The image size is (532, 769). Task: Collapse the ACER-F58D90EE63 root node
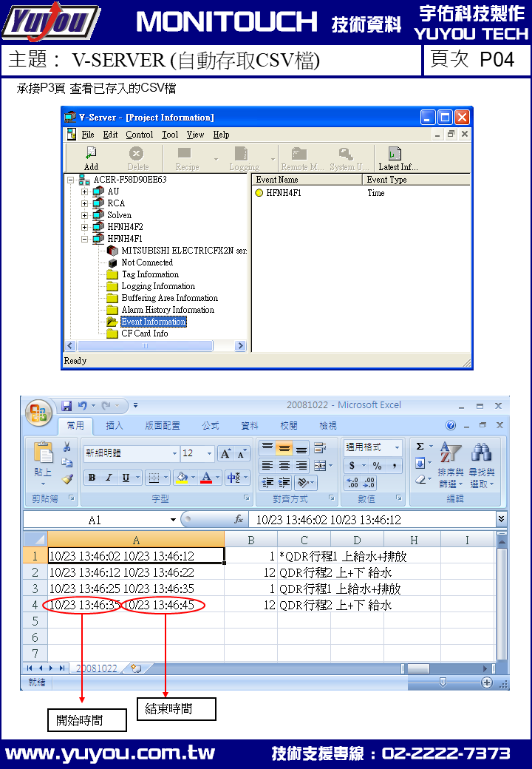point(70,180)
